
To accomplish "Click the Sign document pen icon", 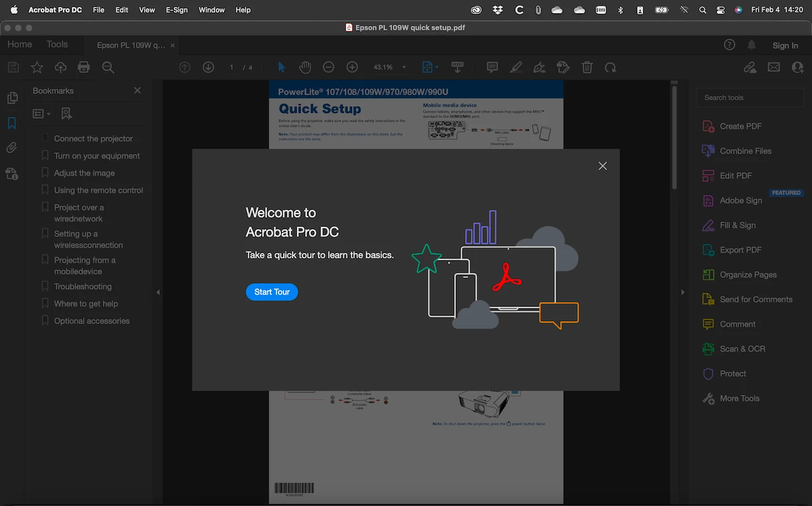I will 539,67.
